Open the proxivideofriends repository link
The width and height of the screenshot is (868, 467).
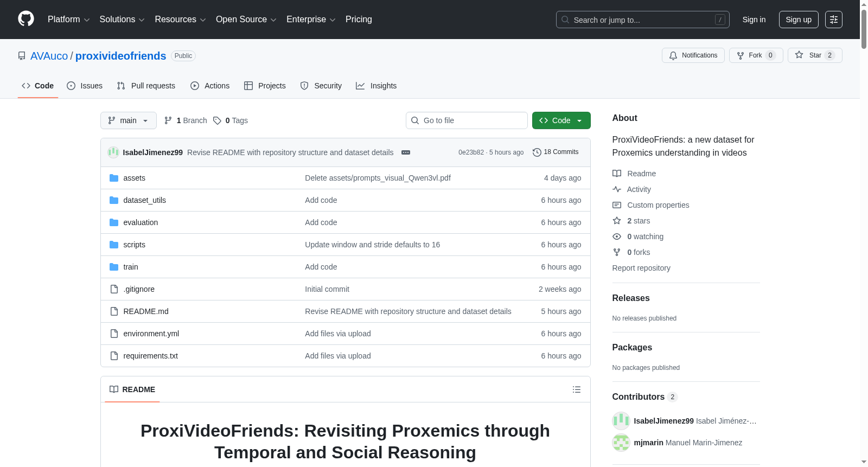121,56
